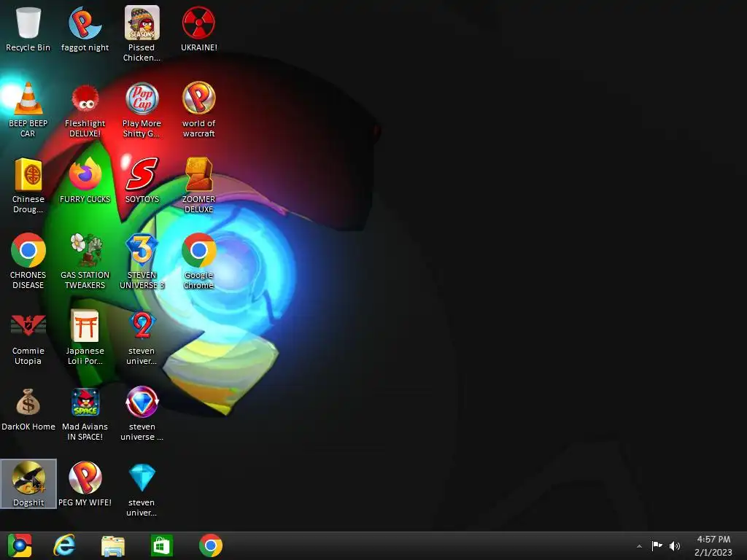Show hidden system tray icons arrow
The height and width of the screenshot is (560, 747).
[639, 546]
